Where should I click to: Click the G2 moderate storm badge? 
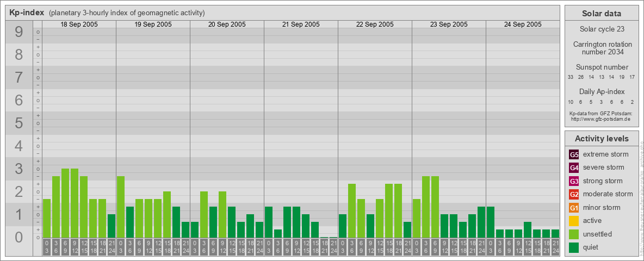574,194
